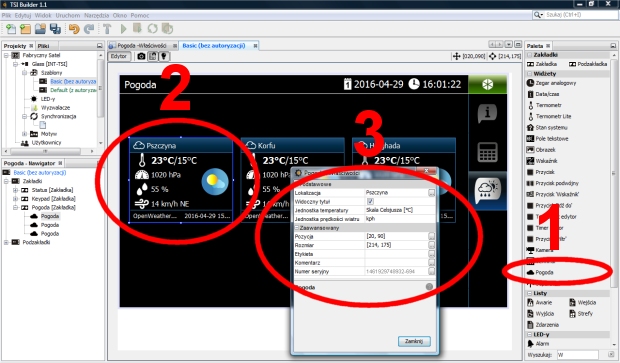Image resolution: width=620 pixels, height=363 pixels.
Task: Collapse the Zaawansowany properties section
Action: coord(297,228)
